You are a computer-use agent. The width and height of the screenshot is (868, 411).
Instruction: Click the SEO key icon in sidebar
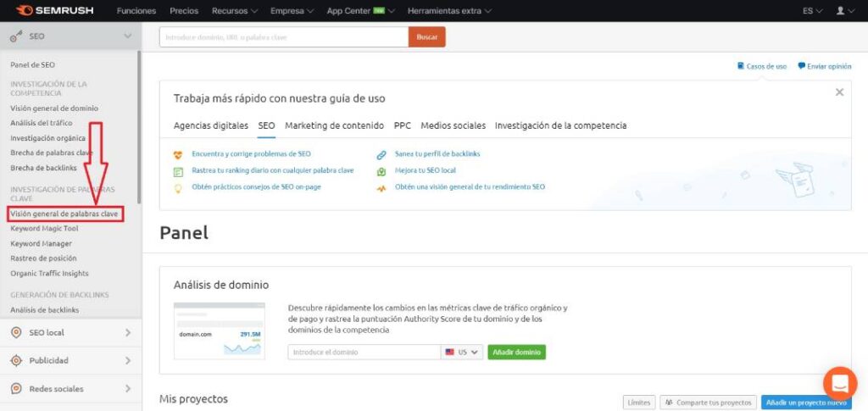coord(16,36)
